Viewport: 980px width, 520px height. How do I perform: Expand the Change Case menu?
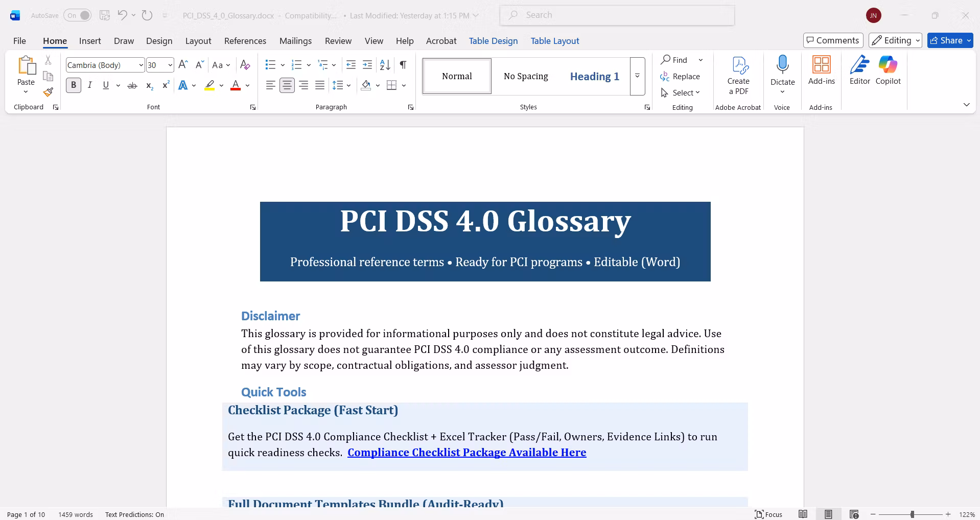pyautogui.click(x=228, y=65)
